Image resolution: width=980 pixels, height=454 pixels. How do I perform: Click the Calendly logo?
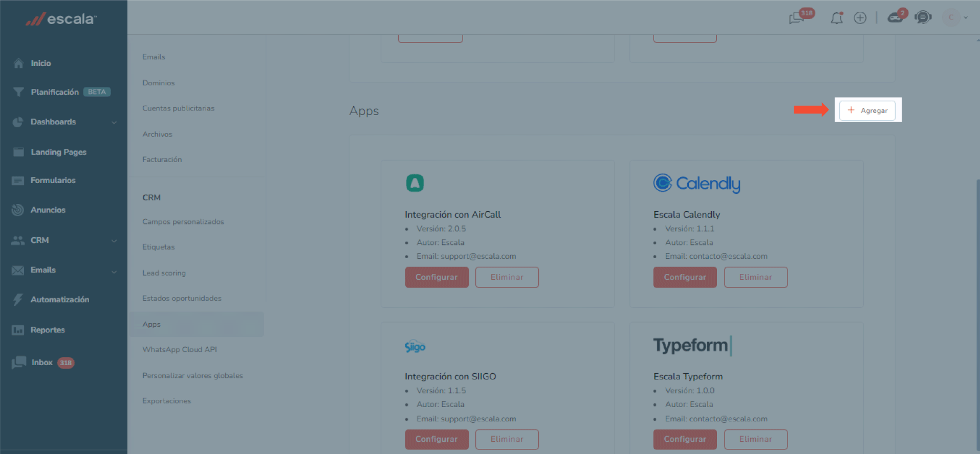[697, 183]
